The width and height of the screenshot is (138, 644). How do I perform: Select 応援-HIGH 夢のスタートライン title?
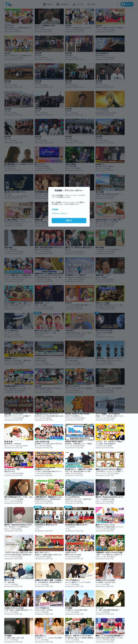[109, 358]
